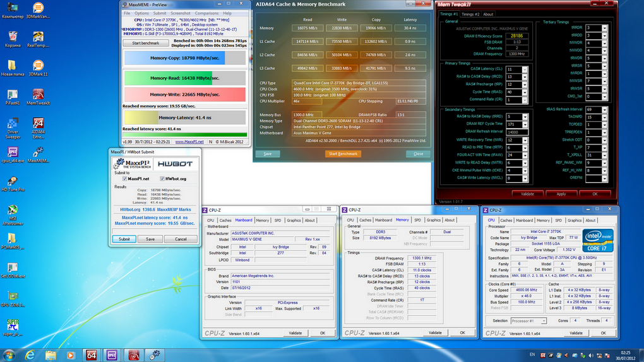
Task: Open the Caches tab in CPU-Z Mainboard window
Action: click(225, 220)
